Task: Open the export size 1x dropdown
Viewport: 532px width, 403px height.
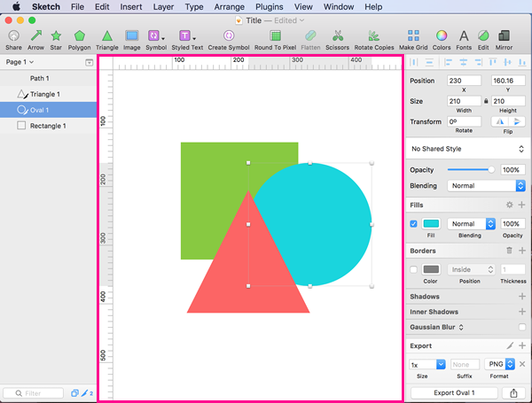Action: [427, 364]
